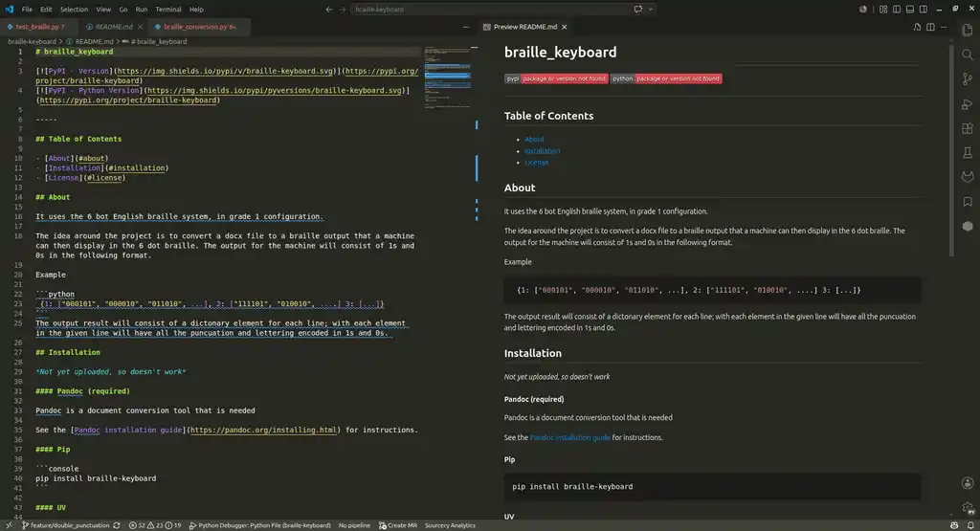This screenshot has width=980, height=531.
Task: Click Create MR in status bar
Action: (x=397, y=525)
